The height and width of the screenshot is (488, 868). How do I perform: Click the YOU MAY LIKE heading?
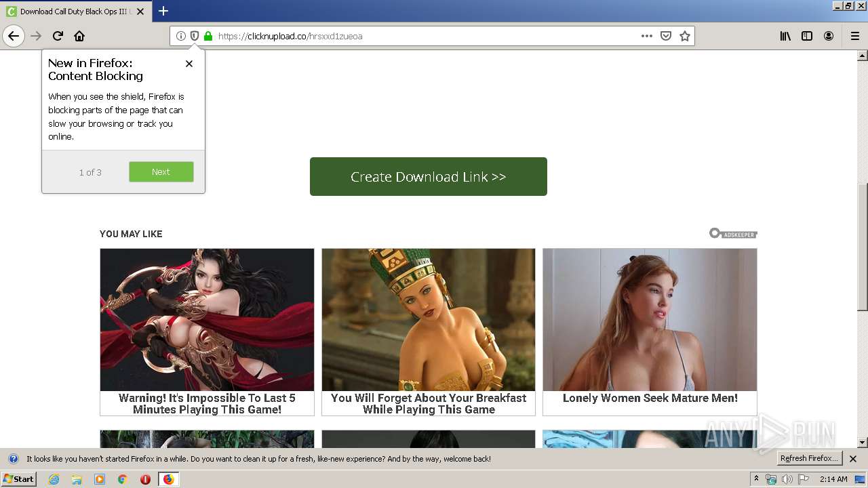click(x=131, y=234)
